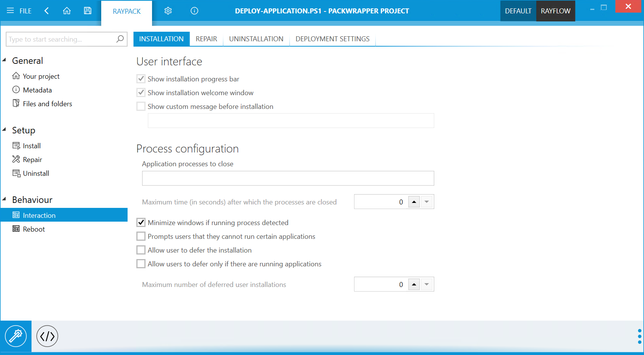Image resolution: width=644 pixels, height=355 pixels.
Task: Click the info icon in the top bar
Action: tap(194, 11)
